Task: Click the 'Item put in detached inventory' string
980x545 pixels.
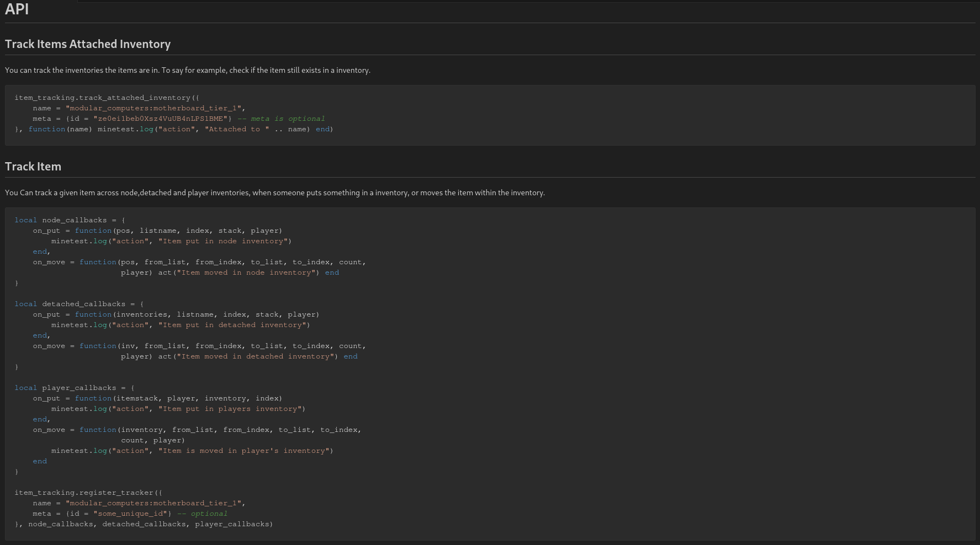Action: [232, 325]
